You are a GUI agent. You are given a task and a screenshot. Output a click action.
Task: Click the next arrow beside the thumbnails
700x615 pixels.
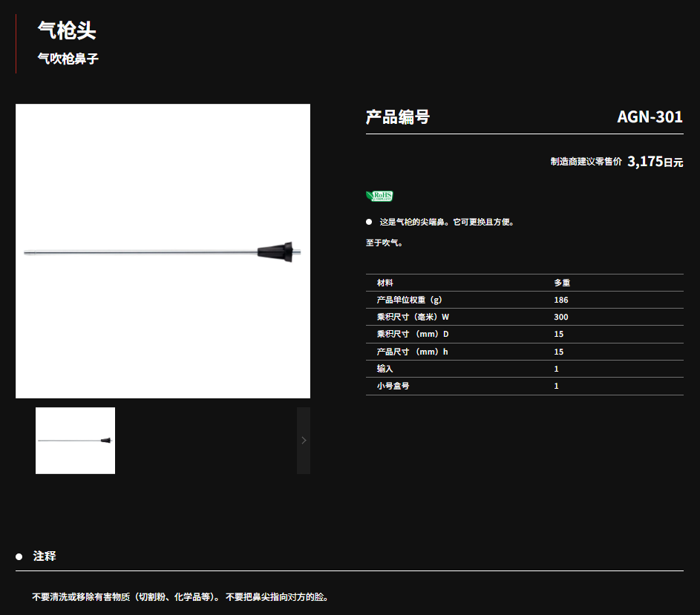[x=303, y=440]
